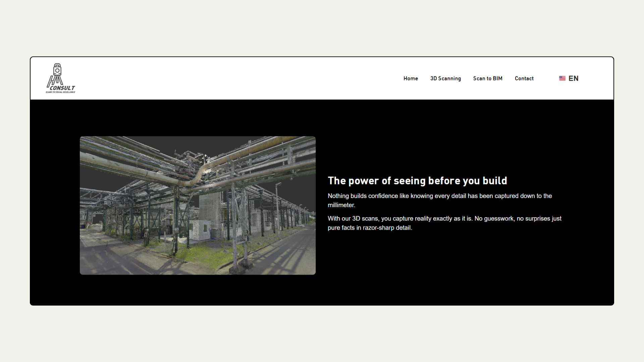This screenshot has width=644, height=362.
Task: Click the empty white header between logo and Home
Action: 235,78
